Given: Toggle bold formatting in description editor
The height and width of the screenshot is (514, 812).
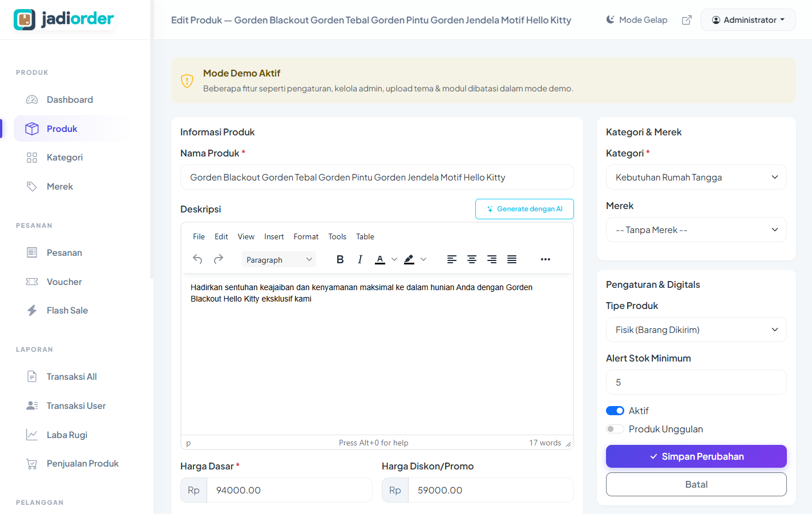Looking at the screenshot, I should point(340,259).
